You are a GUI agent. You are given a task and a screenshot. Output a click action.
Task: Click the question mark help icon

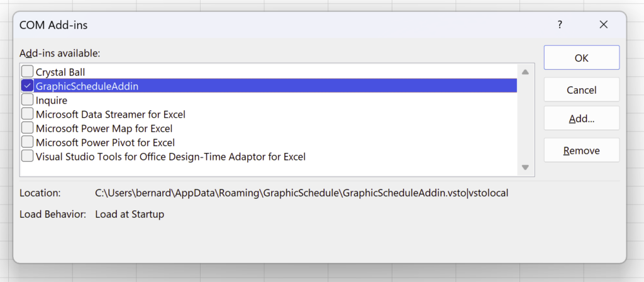point(559,25)
